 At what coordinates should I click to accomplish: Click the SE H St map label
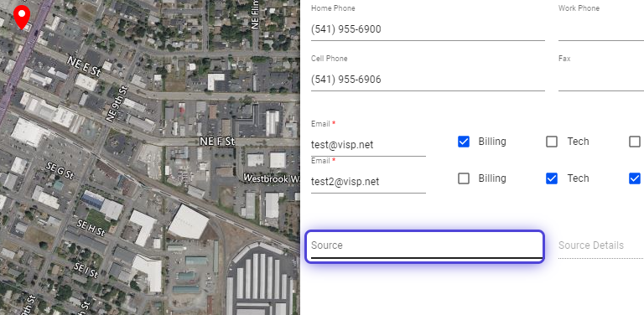coord(91,228)
